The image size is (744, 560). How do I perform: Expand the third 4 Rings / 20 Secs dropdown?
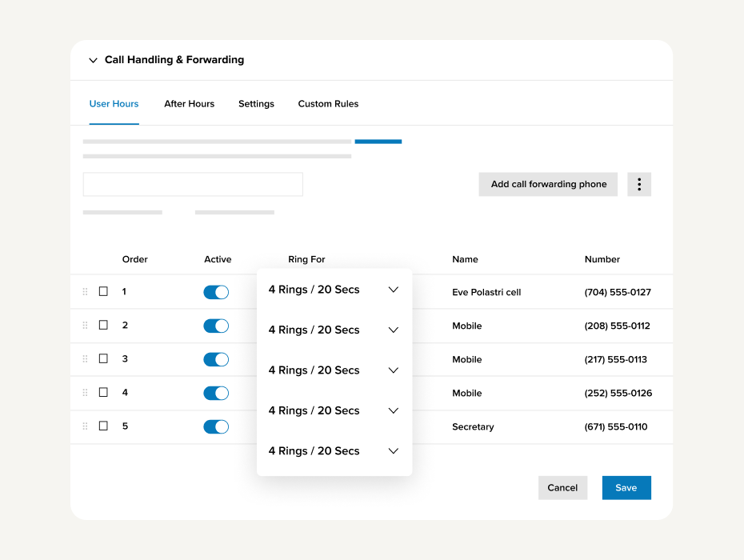(334, 370)
